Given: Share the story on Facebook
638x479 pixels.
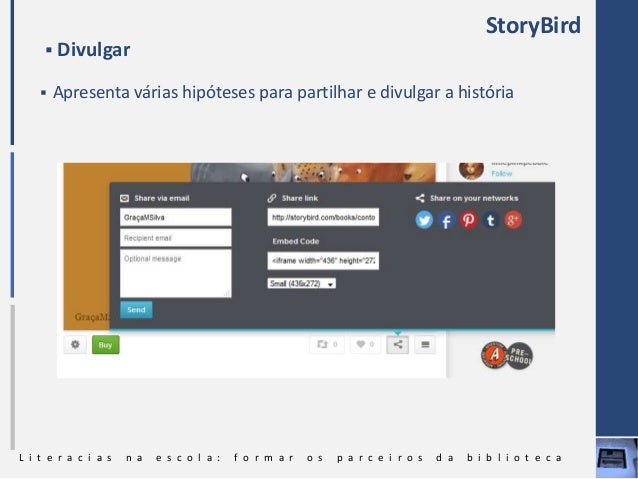Looking at the screenshot, I should pyautogui.click(x=446, y=220).
